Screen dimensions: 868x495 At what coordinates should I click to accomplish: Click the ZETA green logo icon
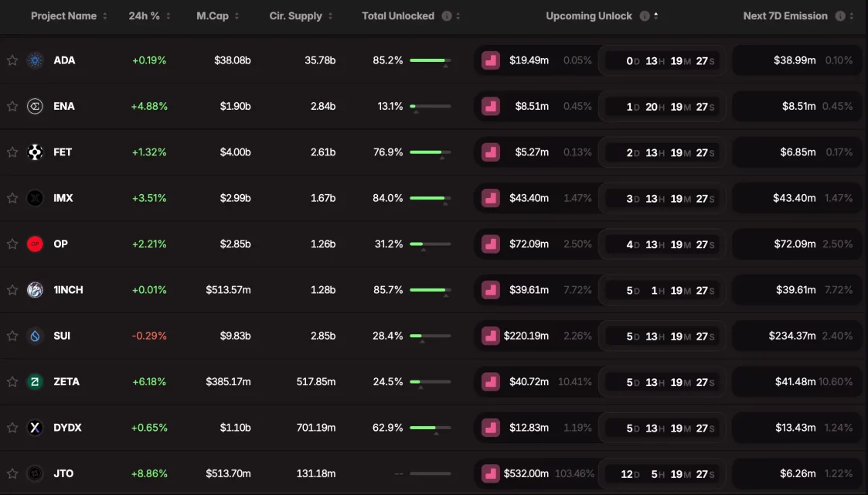point(36,381)
